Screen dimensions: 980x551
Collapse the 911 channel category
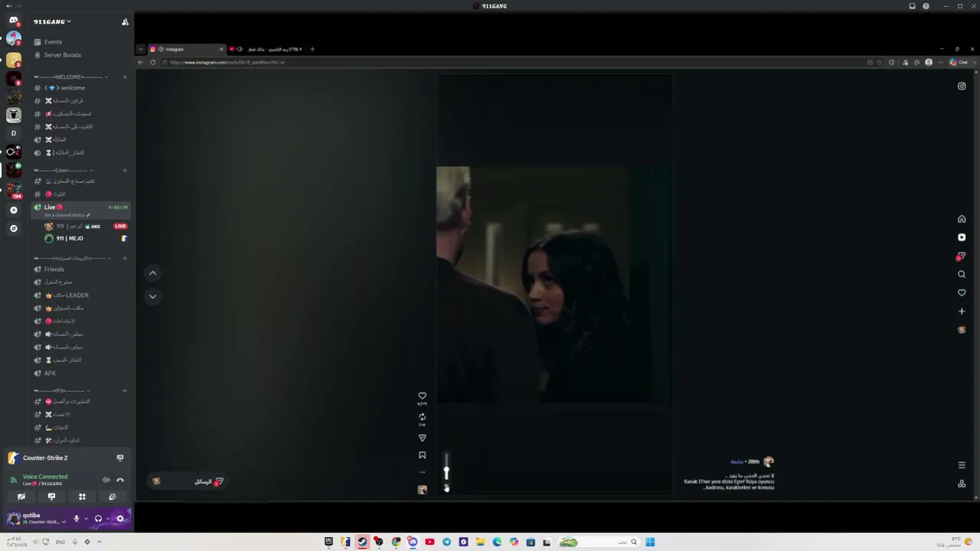(61, 390)
